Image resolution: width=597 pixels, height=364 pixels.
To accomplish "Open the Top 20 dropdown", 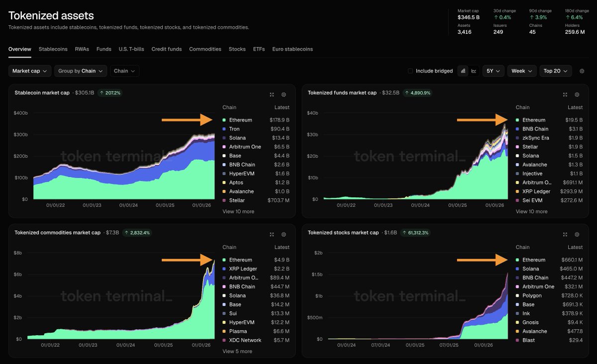I will pos(556,71).
